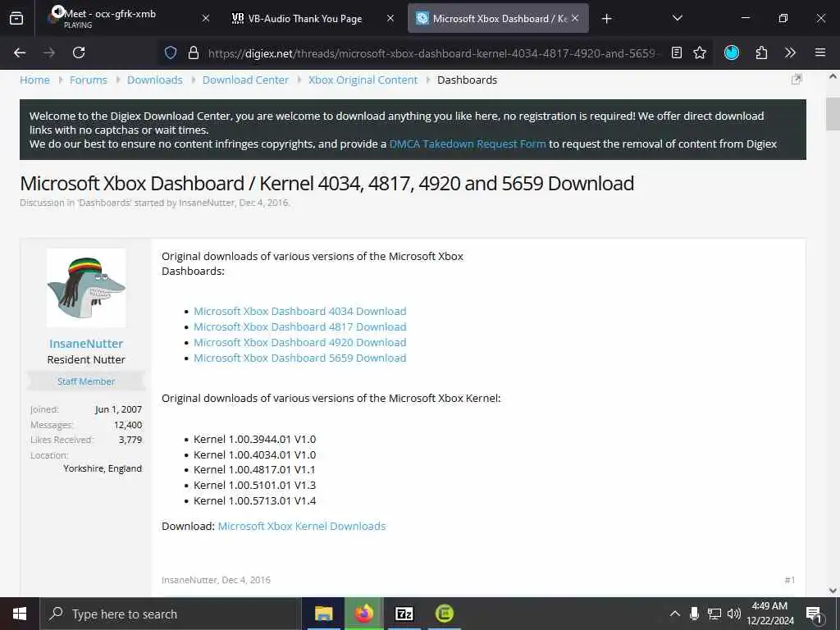Click scrollbar up arrow
The height and width of the screenshot is (630, 840).
click(x=833, y=76)
